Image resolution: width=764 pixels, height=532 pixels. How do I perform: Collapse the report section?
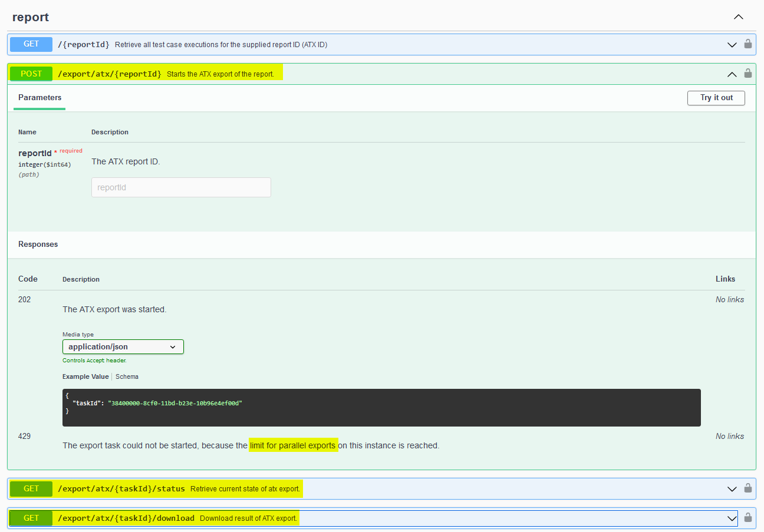(738, 17)
